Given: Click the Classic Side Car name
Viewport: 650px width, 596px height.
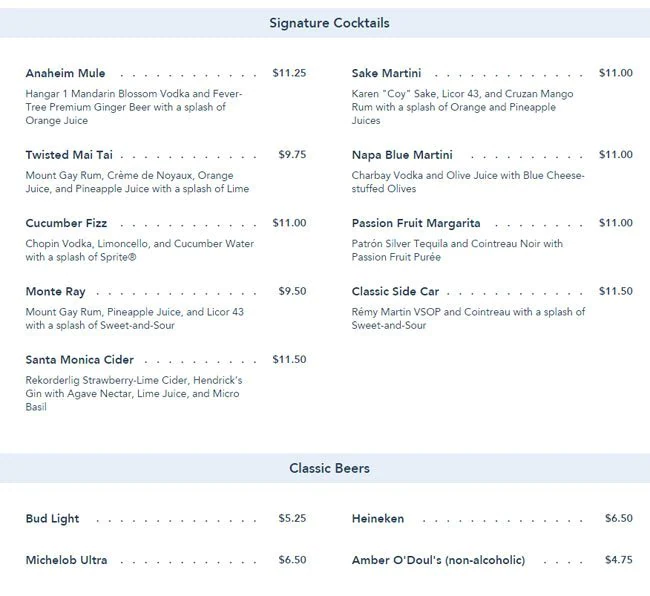Looking at the screenshot, I should tap(395, 292).
